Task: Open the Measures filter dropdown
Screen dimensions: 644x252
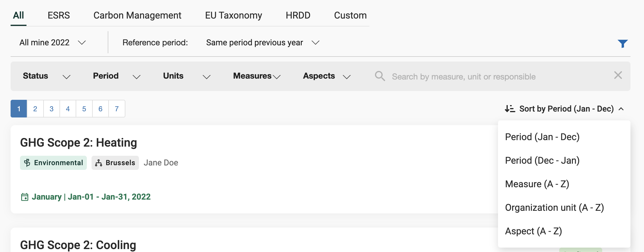Action: (257, 76)
